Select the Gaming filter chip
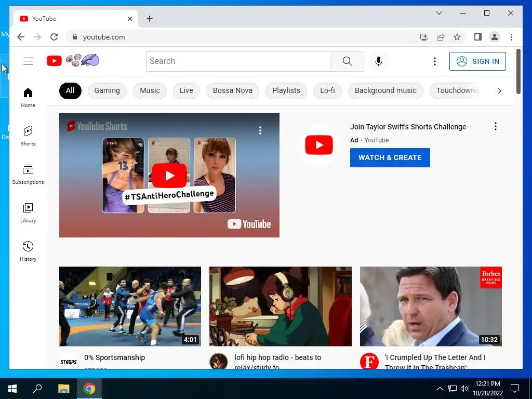The image size is (532, 399). [107, 90]
